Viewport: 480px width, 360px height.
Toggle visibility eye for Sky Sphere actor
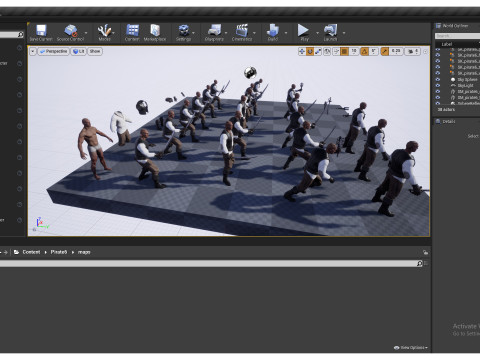(438, 80)
